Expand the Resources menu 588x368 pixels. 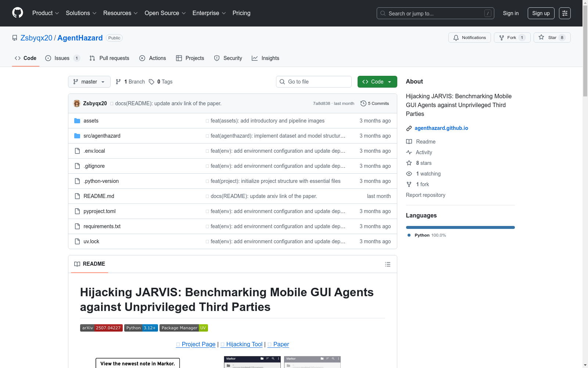click(x=121, y=13)
